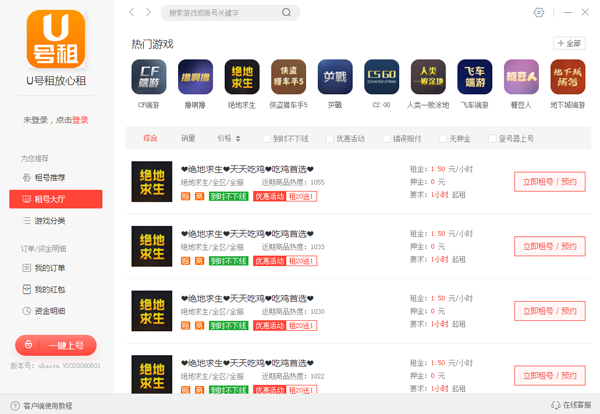The image size is (600, 414).
Task: Open title of listing with 热度 1033
Action: pyautogui.click(x=248, y=234)
